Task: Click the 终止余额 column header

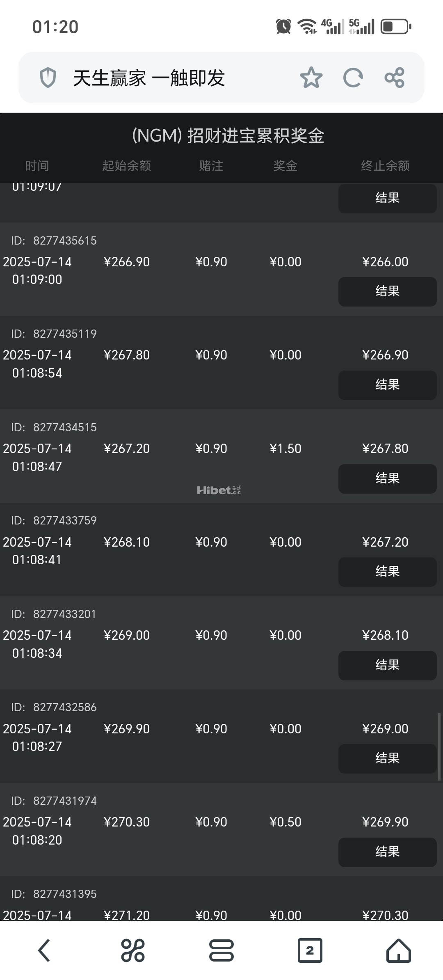Action: coord(385,166)
